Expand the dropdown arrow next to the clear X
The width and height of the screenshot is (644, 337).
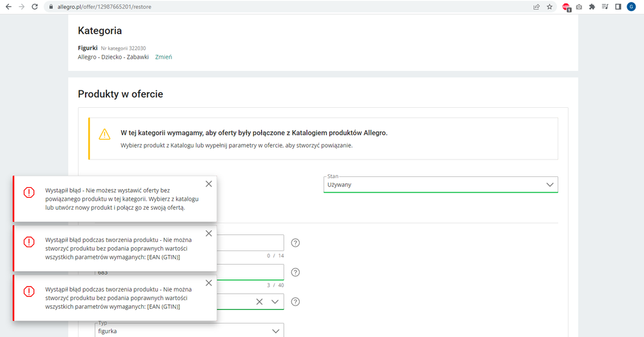click(x=275, y=301)
